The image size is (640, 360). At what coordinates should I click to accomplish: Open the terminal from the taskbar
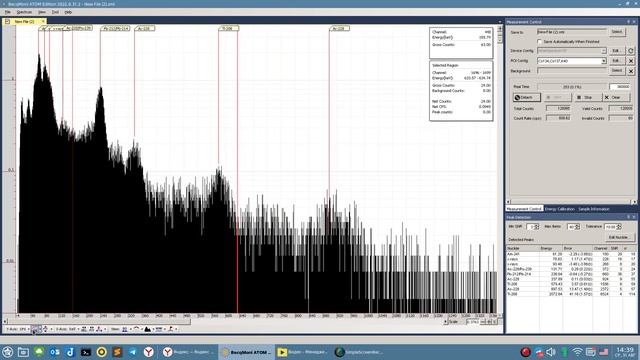86,352
